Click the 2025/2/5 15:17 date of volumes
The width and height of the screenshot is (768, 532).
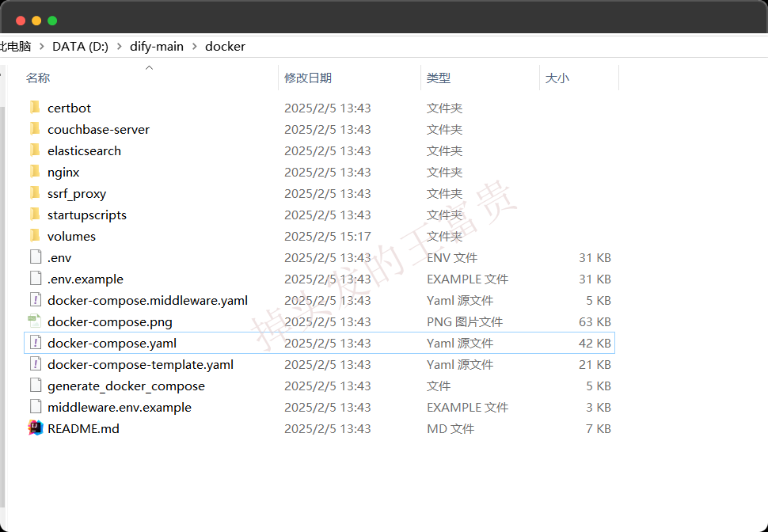coord(328,236)
